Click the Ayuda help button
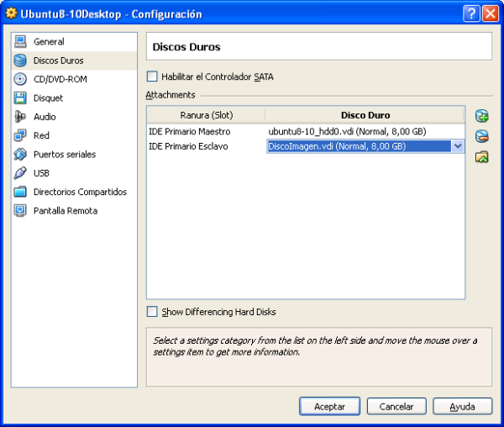This screenshot has height=427, width=504. coord(462,406)
